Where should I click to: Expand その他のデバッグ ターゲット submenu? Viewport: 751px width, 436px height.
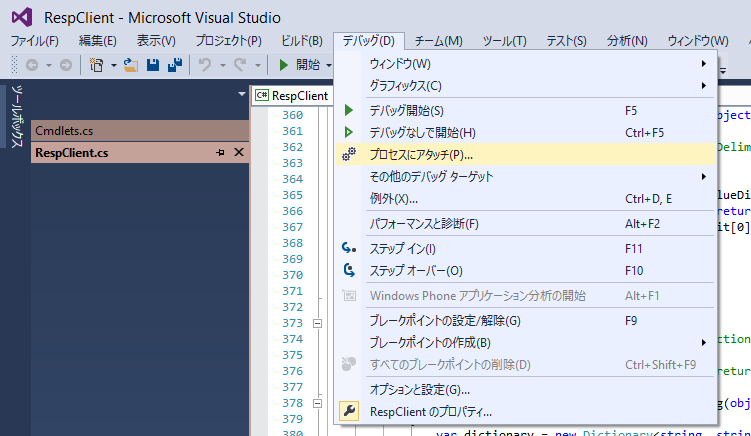pos(525,177)
